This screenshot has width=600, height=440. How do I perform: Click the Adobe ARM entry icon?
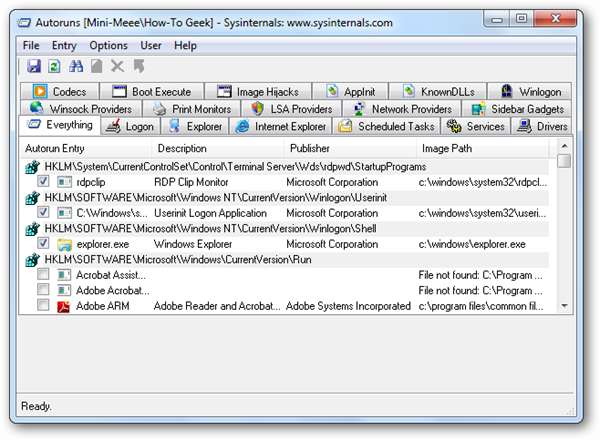[x=64, y=306]
